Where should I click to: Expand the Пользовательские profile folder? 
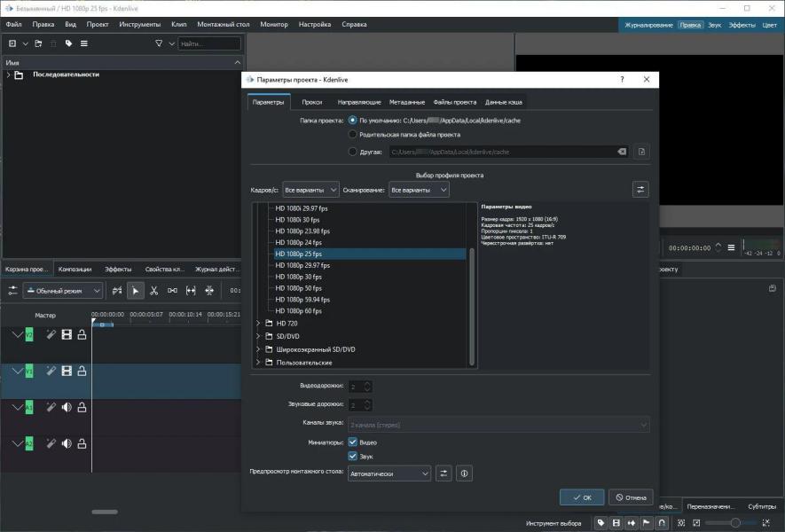(258, 362)
